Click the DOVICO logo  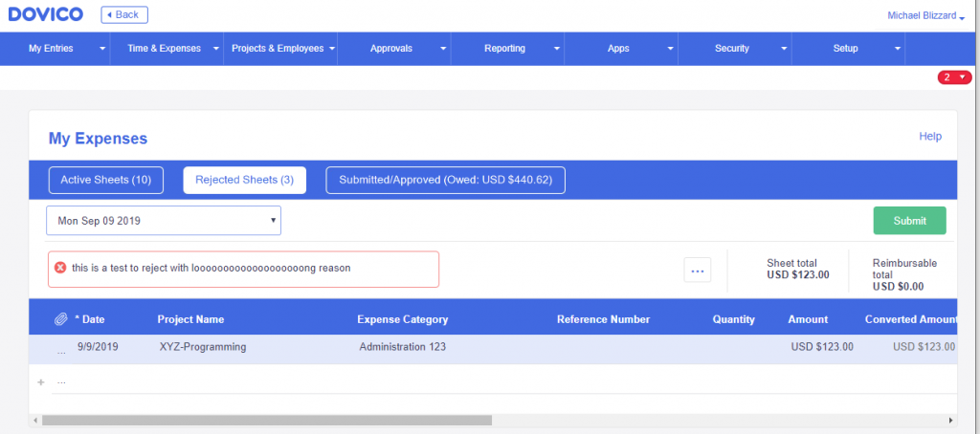[x=46, y=14]
